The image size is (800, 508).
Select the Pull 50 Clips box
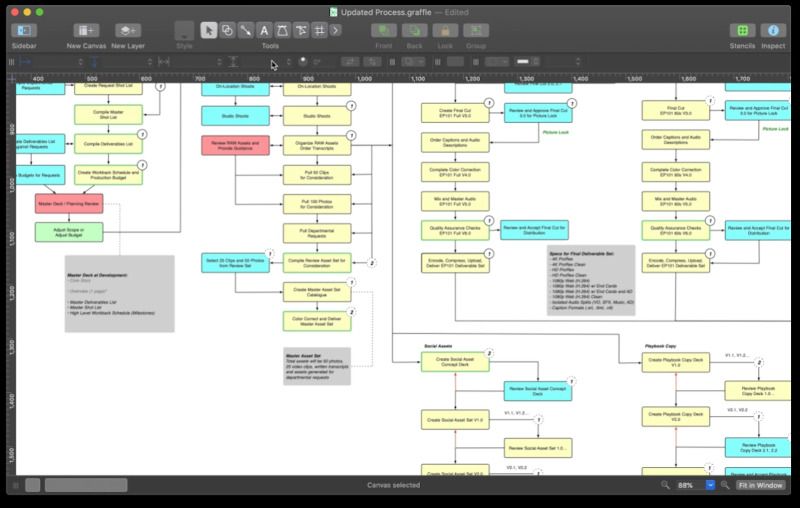317,175
